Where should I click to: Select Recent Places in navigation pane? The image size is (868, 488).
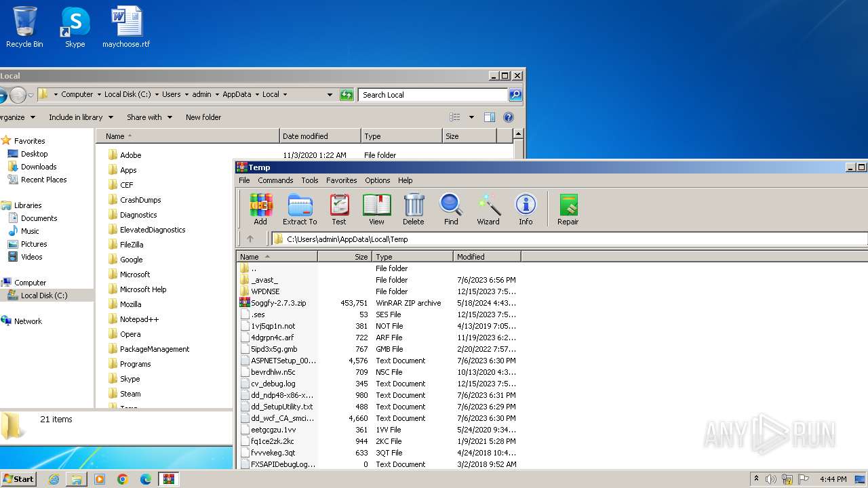(43, 180)
